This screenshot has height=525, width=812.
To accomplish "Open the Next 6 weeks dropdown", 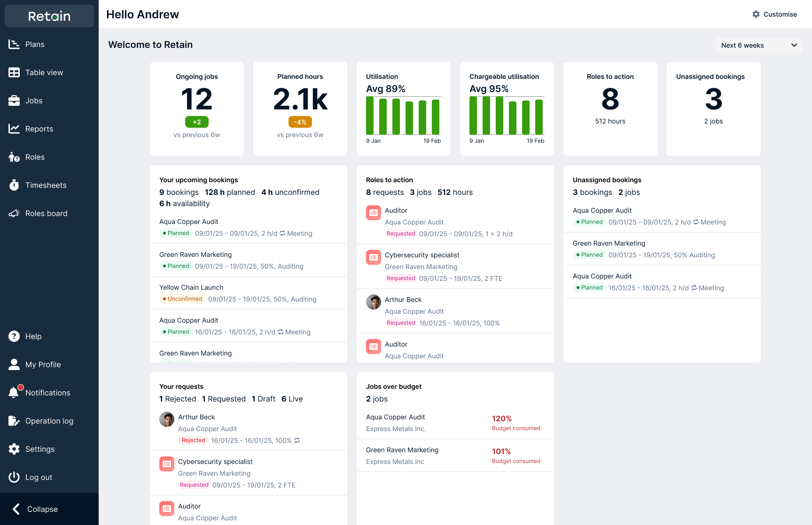I will coord(758,45).
